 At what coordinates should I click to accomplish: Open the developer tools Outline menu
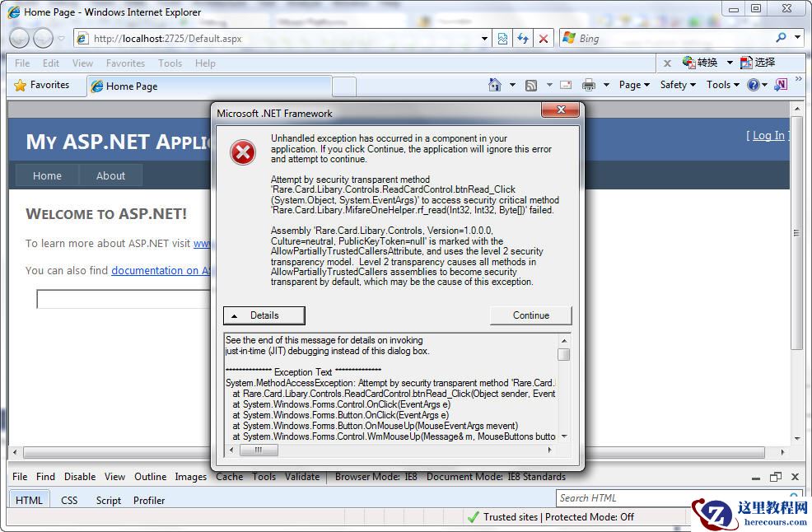tap(150, 477)
